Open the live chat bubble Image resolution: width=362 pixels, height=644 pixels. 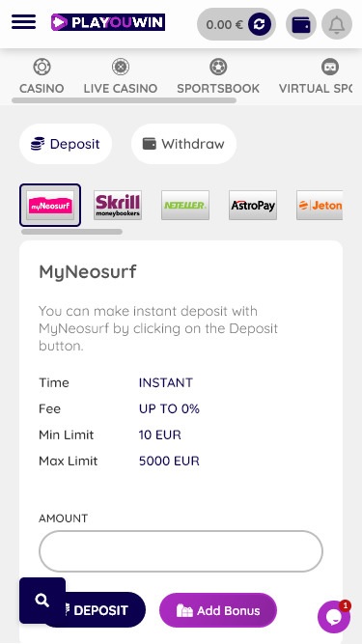334,616
